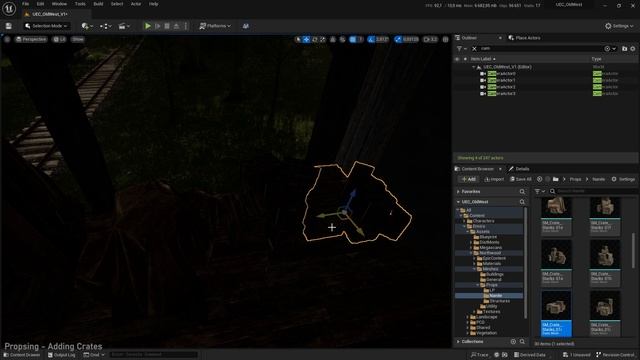This screenshot has height=360, width=640.
Task: Switch to the Place Actors tab
Action: pos(524,38)
